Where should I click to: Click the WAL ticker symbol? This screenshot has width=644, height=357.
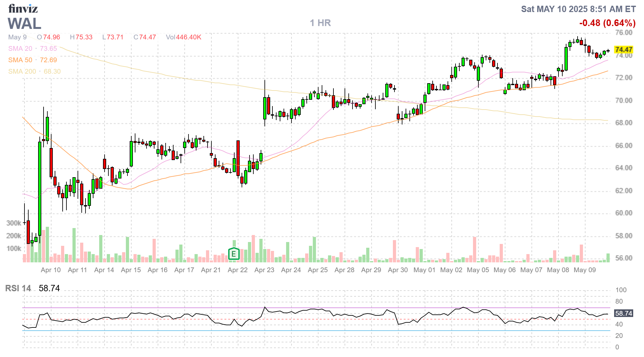pyautogui.click(x=24, y=24)
